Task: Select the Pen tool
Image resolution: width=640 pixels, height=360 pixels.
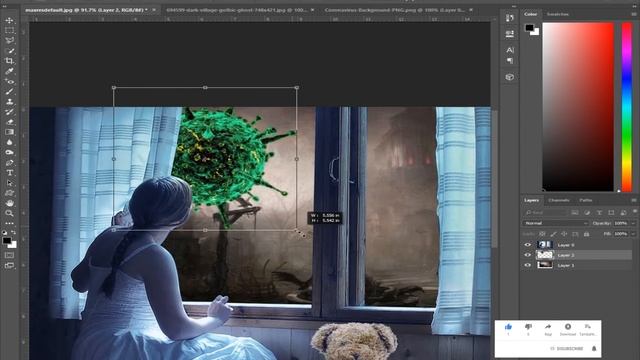Action: (9, 163)
